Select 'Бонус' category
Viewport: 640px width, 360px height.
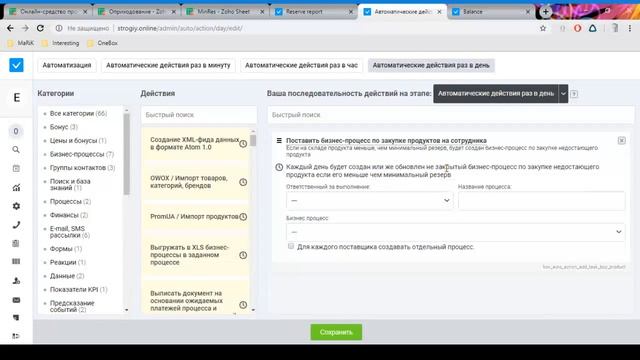(63, 127)
